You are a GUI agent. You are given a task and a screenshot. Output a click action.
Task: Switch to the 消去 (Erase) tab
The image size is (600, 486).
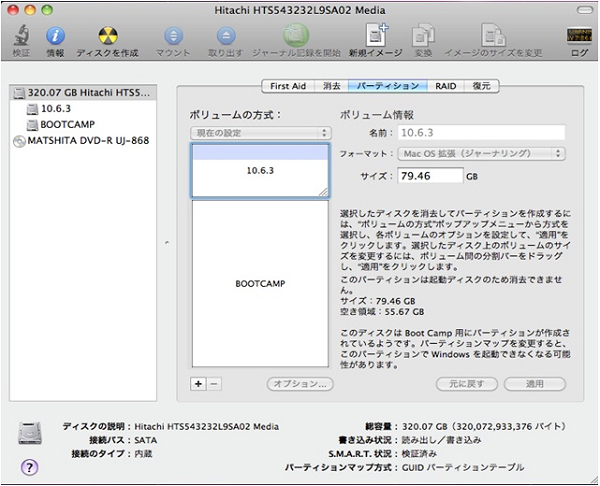click(x=331, y=86)
